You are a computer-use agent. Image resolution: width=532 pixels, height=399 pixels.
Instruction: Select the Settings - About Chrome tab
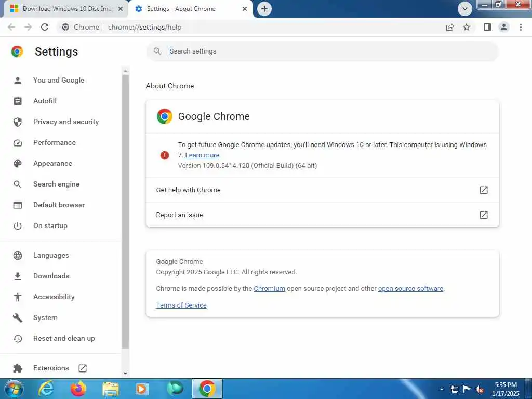click(190, 9)
